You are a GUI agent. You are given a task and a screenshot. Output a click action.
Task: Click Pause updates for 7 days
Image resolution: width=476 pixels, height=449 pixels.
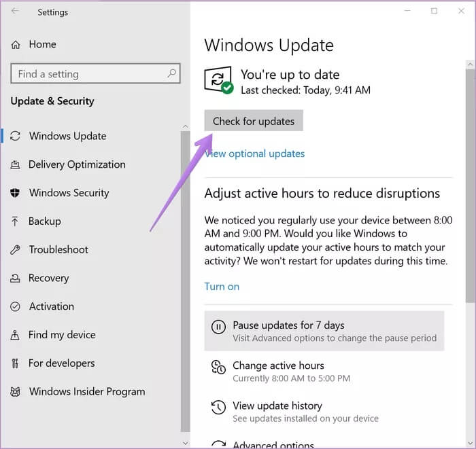pyautogui.click(x=324, y=331)
